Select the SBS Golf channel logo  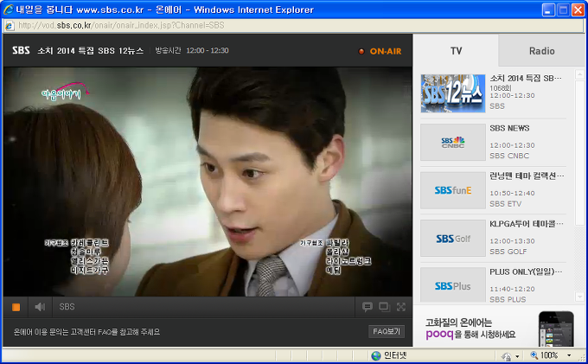click(452, 239)
